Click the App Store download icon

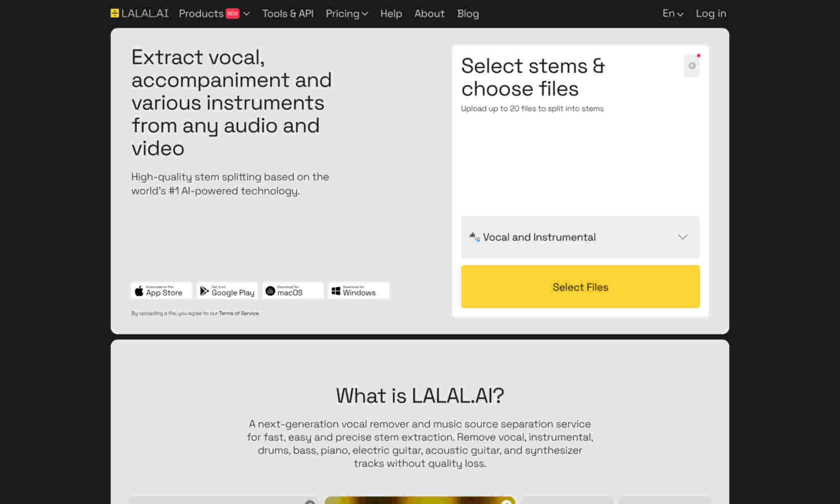[161, 290]
